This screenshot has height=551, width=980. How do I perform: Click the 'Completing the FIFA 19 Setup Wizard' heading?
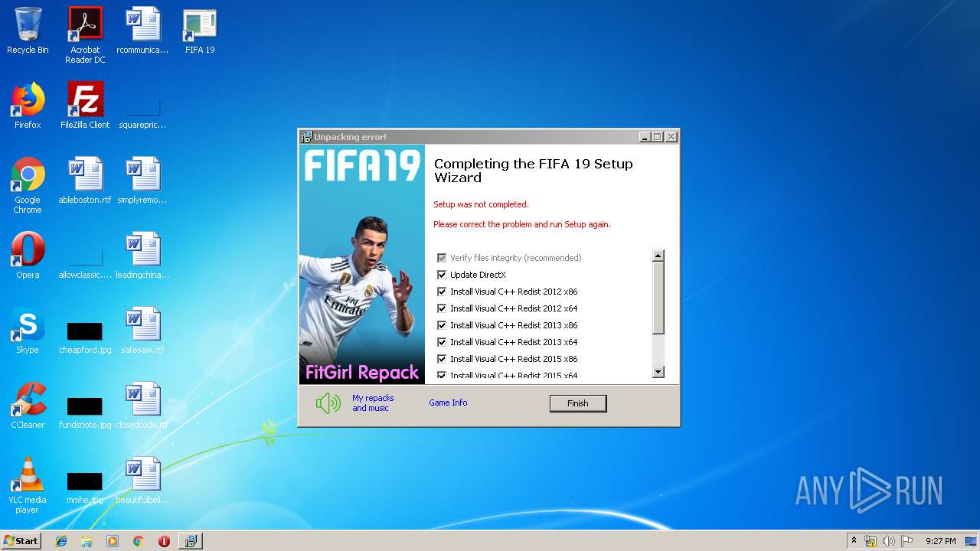coord(534,171)
